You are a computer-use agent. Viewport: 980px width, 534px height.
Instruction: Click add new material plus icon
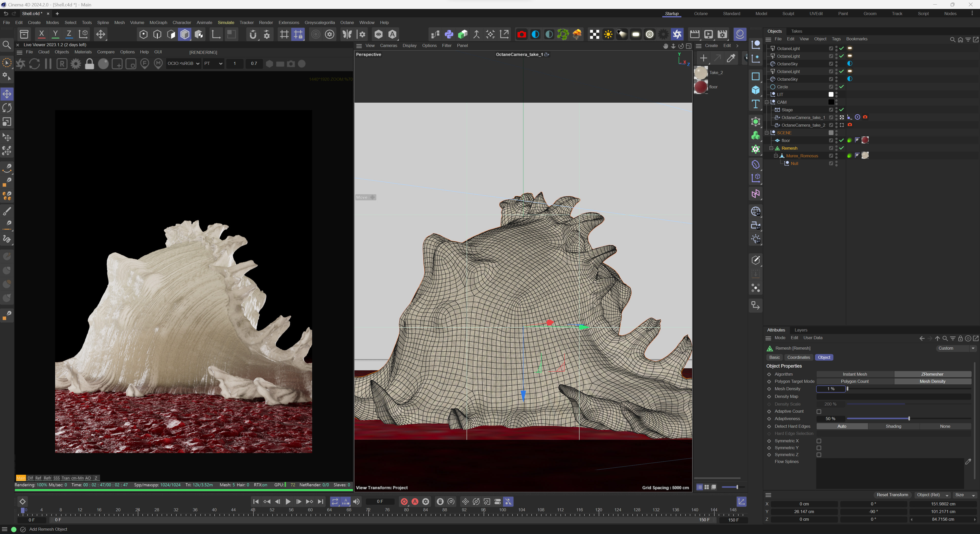(703, 58)
